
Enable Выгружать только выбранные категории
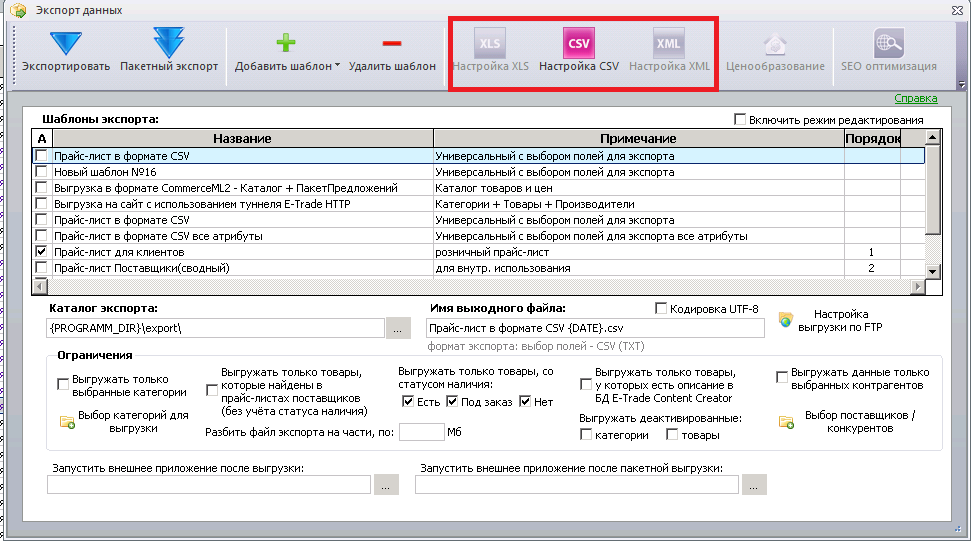[63, 384]
